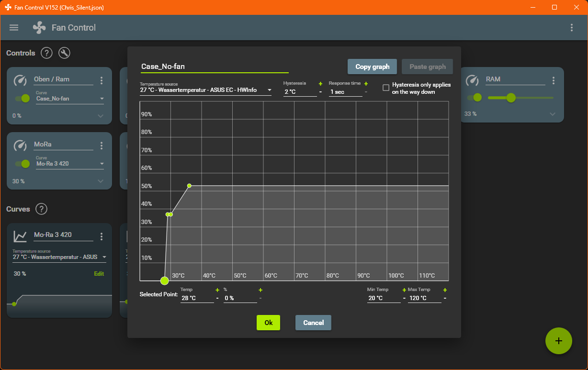Screen dimensions: 588x370
Task: Open three-dot menu on MoRa control card
Action: click(102, 146)
